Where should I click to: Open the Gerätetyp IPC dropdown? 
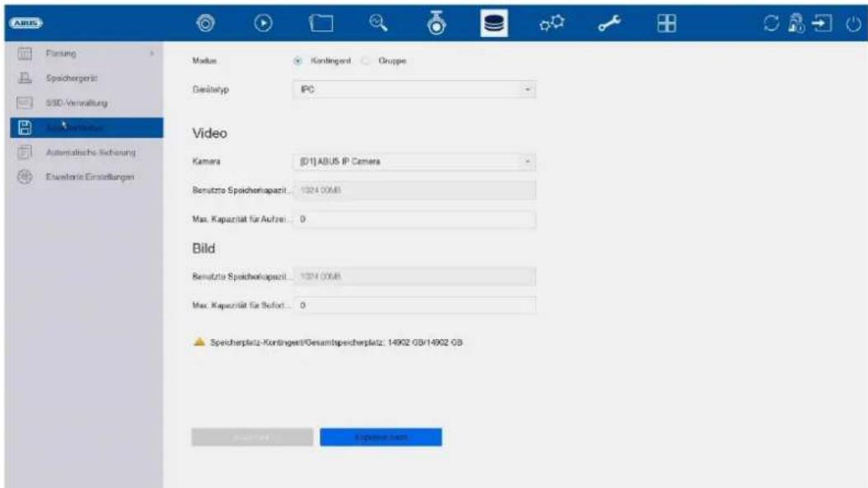(414, 90)
